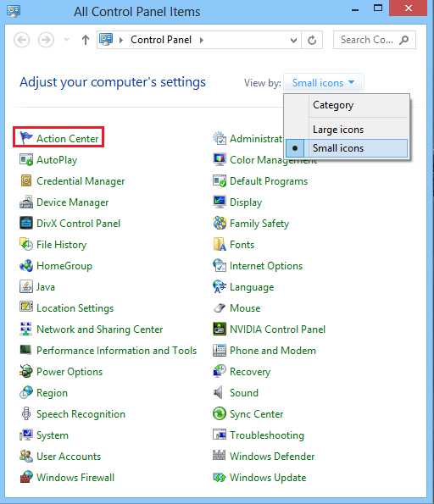This screenshot has width=434, height=504.
Task: Open the Internet Options link
Action: coord(266,266)
